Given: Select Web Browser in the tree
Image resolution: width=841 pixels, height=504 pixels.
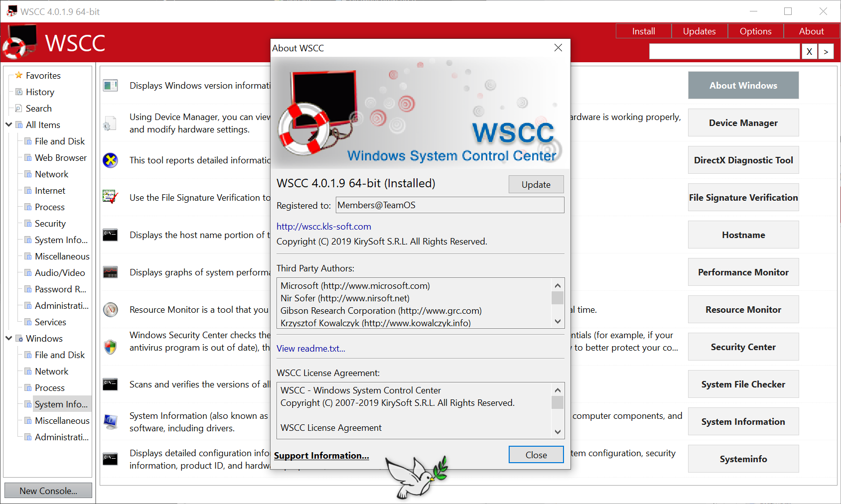Looking at the screenshot, I should coord(61,157).
